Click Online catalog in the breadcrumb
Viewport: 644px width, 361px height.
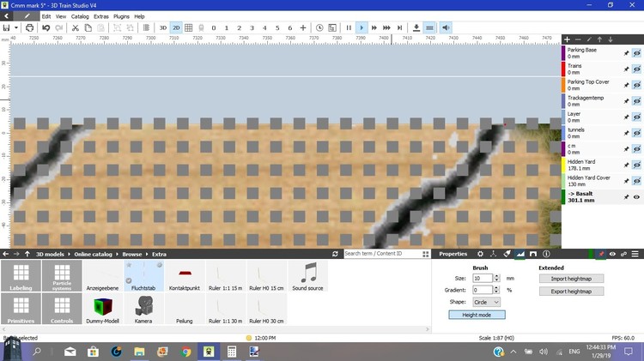coord(93,254)
